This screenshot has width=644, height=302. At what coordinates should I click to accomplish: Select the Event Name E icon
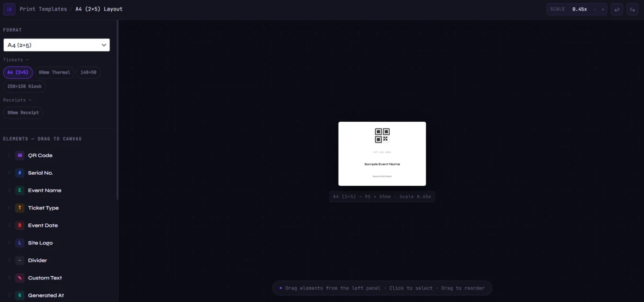point(20,190)
